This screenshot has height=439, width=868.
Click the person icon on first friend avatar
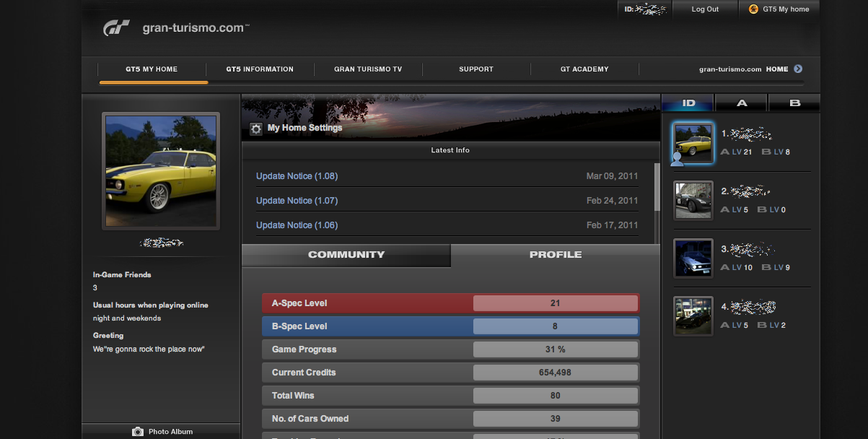click(677, 159)
